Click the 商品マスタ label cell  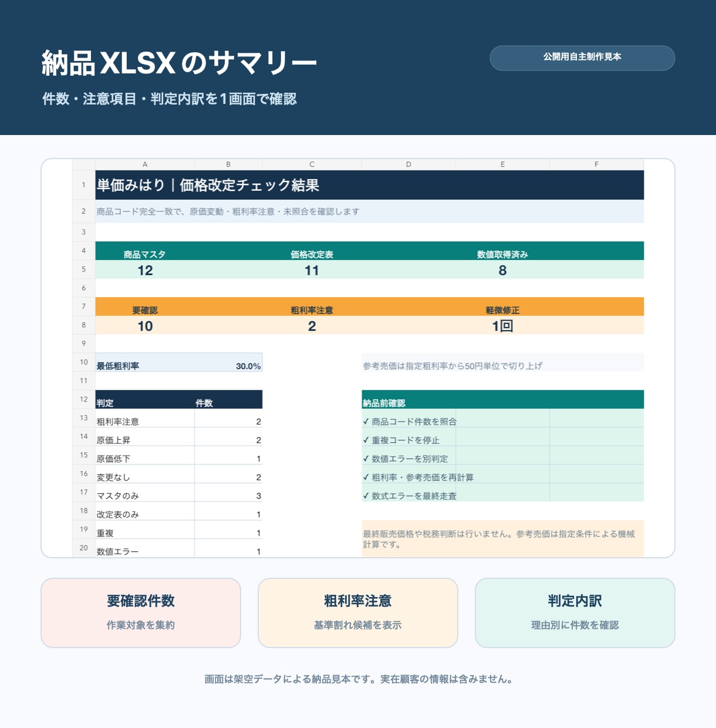point(145,254)
